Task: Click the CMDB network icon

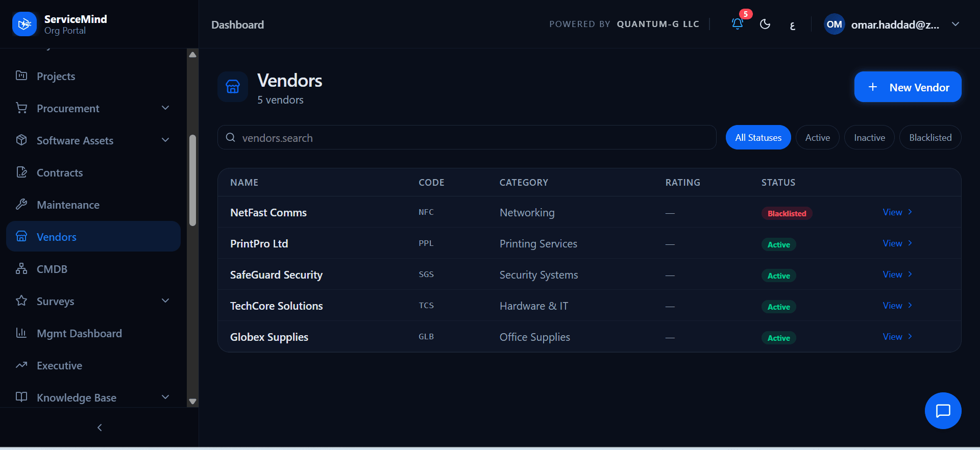Action: pyautogui.click(x=21, y=268)
